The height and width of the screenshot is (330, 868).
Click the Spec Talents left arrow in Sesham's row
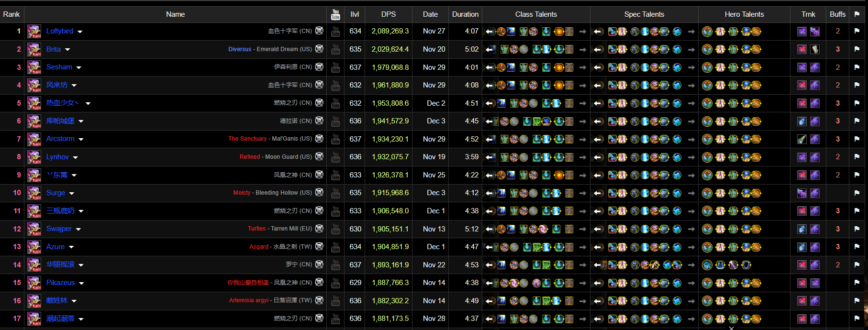point(598,67)
